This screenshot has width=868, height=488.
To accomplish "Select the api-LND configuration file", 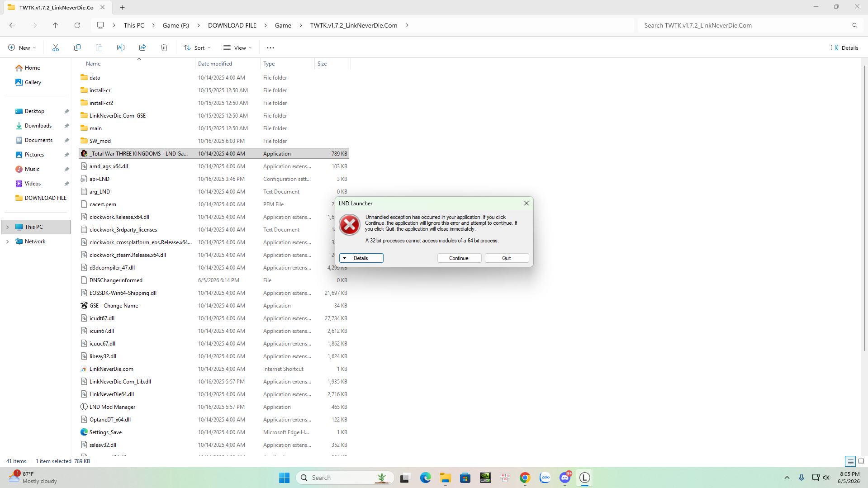I will [99, 179].
